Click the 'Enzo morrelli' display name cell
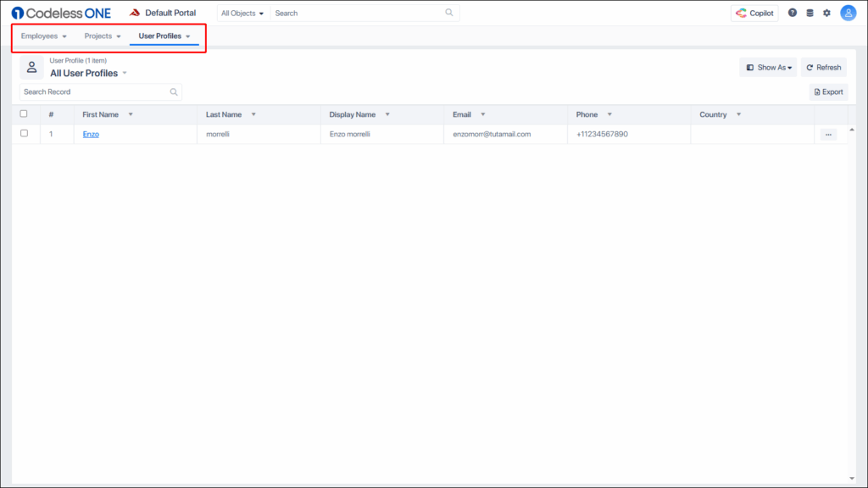Viewport: 868px width, 488px height. point(382,134)
